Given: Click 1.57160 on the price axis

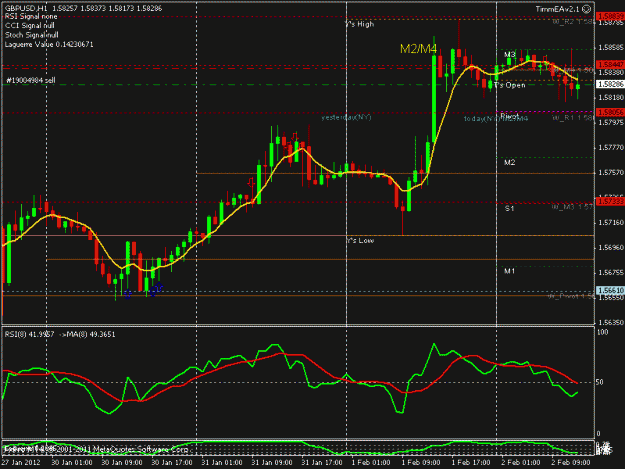Looking at the screenshot, I should pyautogui.click(x=611, y=223).
